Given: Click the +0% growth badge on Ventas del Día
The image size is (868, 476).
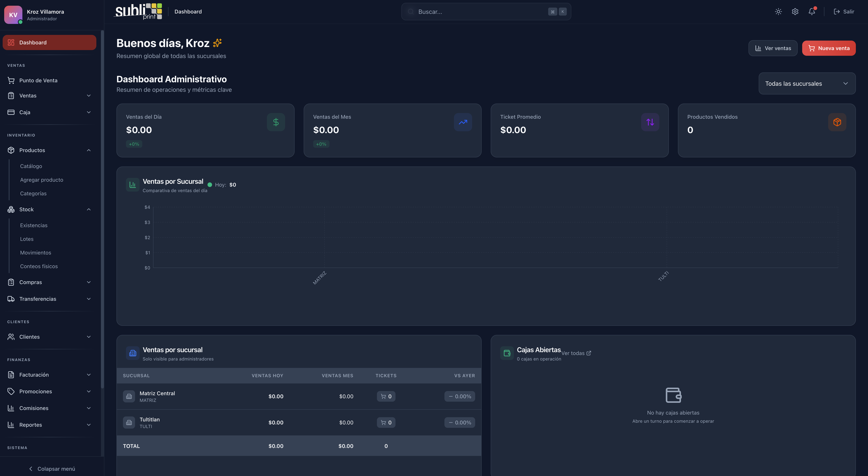Looking at the screenshot, I should (134, 144).
